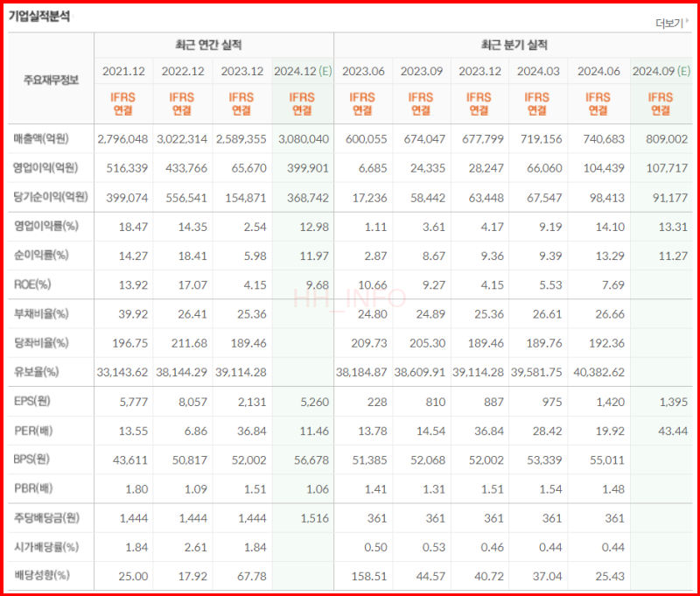Click the EPS value 8,057
The image size is (700, 596).
[193, 403]
